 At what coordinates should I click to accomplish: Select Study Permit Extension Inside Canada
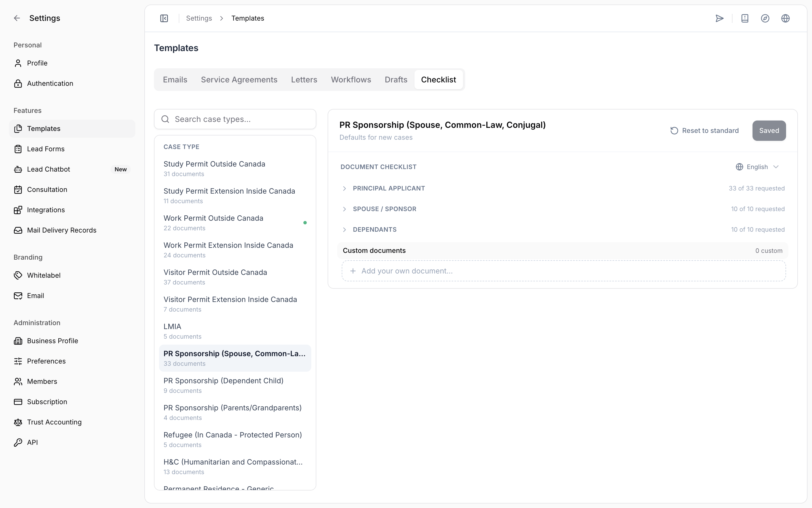(235, 196)
